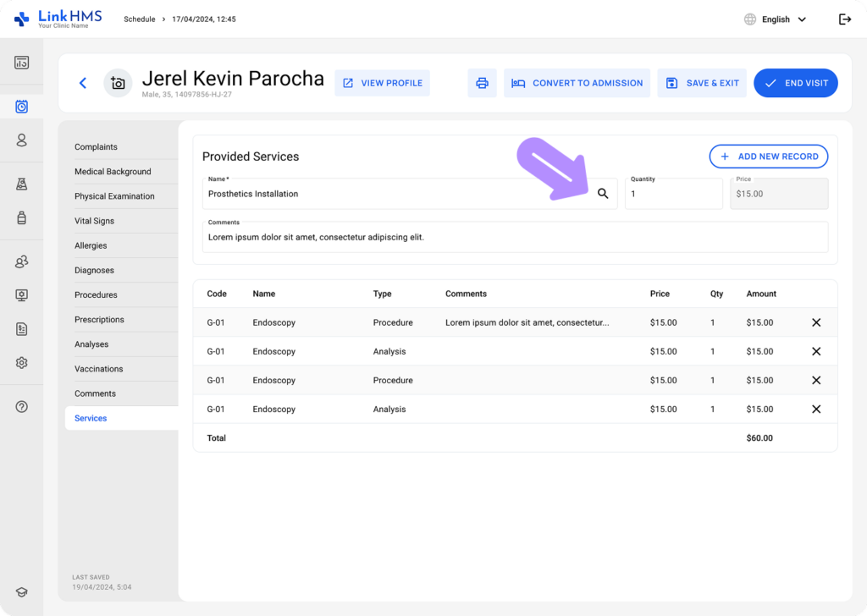Click the camera avatar next to patient name
The image size is (867, 616).
[x=118, y=83]
